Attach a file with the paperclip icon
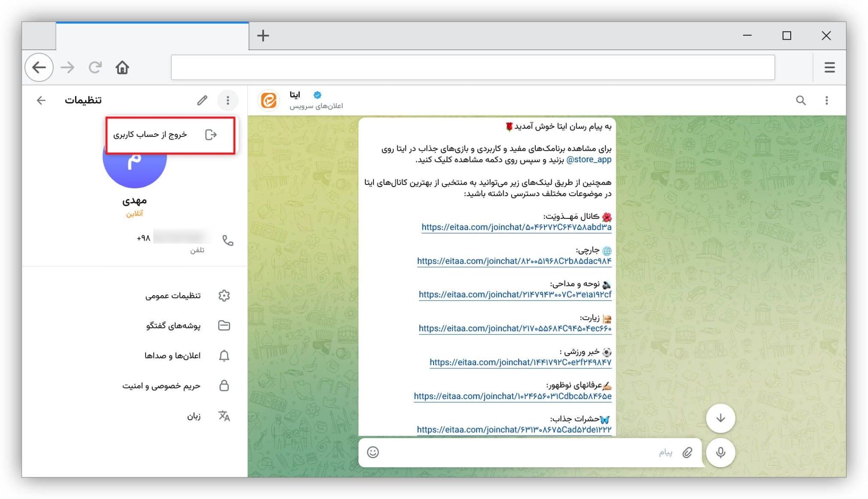 click(x=687, y=452)
